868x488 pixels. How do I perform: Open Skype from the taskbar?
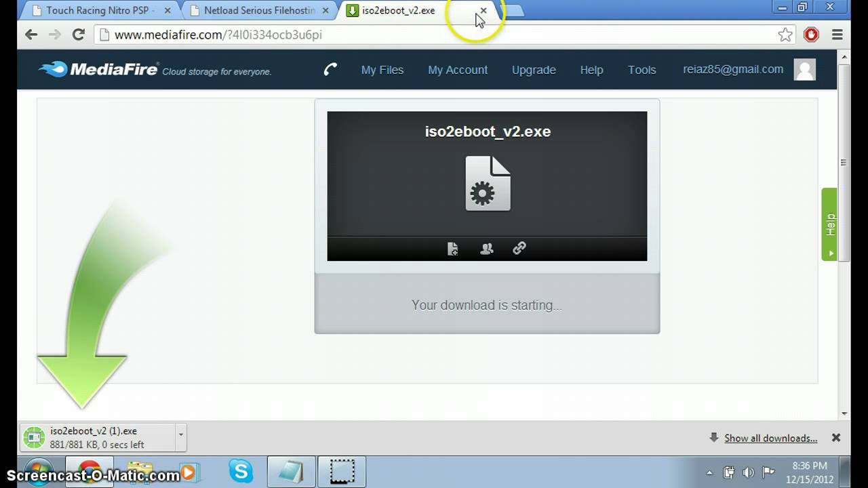(x=241, y=470)
